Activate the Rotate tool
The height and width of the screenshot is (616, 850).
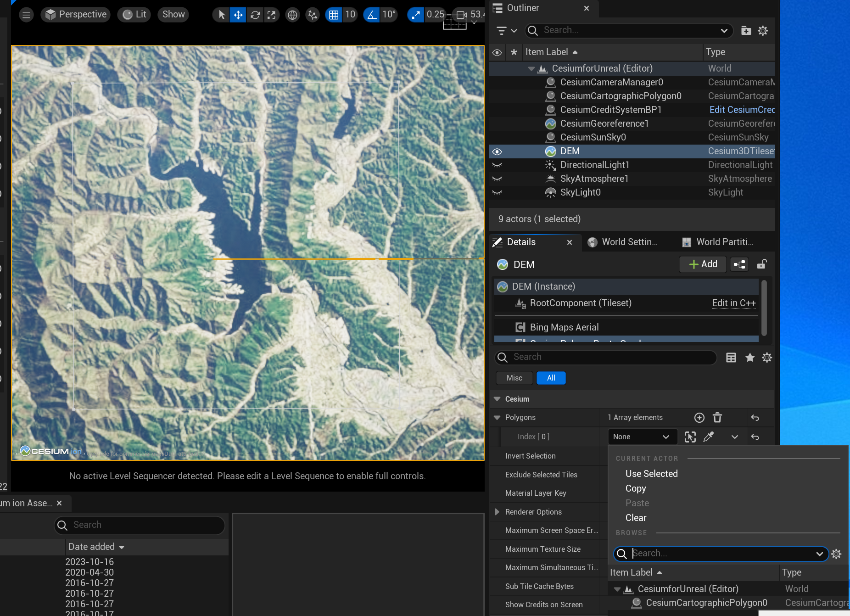(x=255, y=15)
